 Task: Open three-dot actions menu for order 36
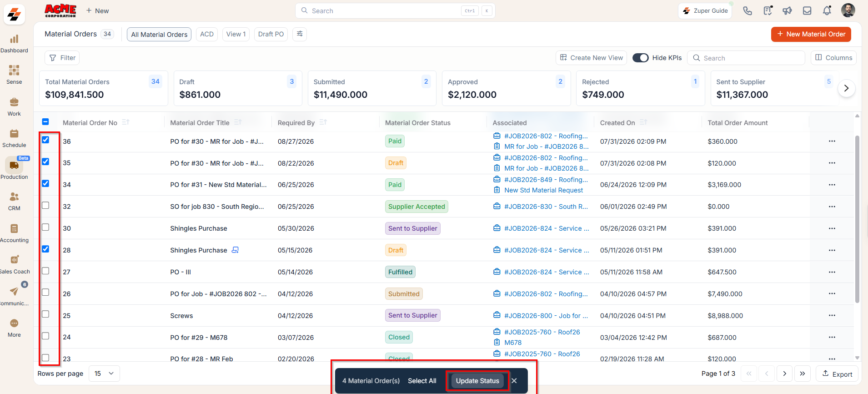click(x=832, y=141)
